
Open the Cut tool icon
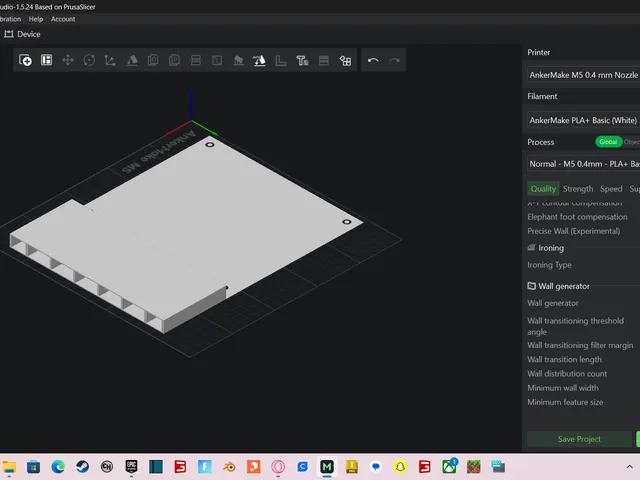[217, 60]
